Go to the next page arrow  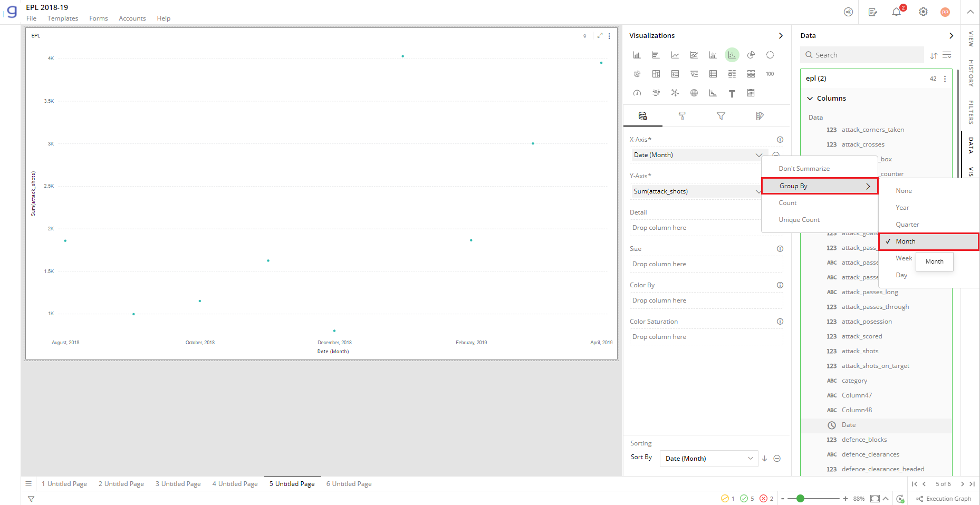point(962,484)
